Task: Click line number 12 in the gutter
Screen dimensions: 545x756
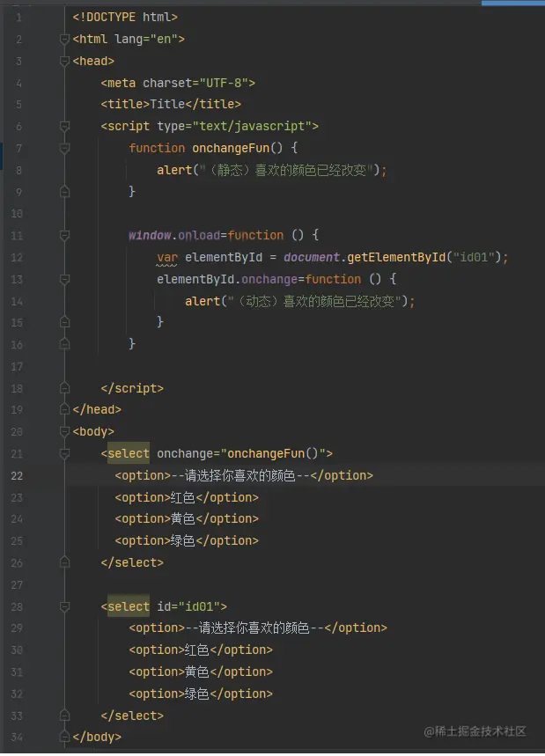Action: point(17,258)
